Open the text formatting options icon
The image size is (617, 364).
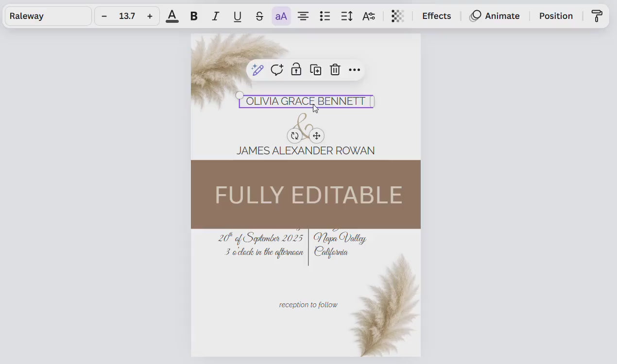369,16
